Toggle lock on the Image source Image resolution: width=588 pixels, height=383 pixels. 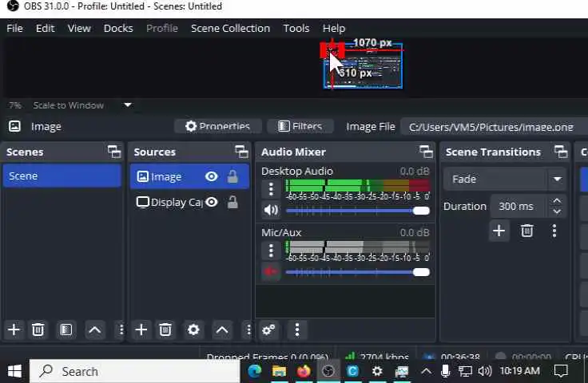point(232,176)
